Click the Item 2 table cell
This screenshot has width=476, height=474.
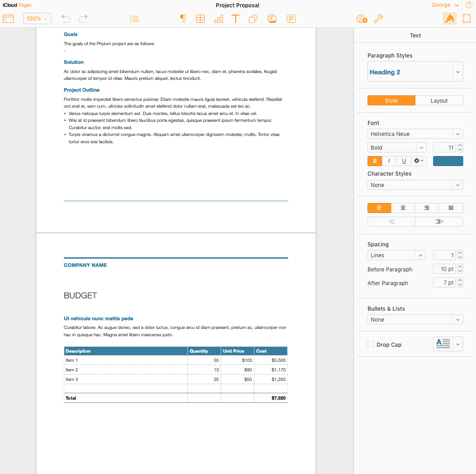pos(126,370)
